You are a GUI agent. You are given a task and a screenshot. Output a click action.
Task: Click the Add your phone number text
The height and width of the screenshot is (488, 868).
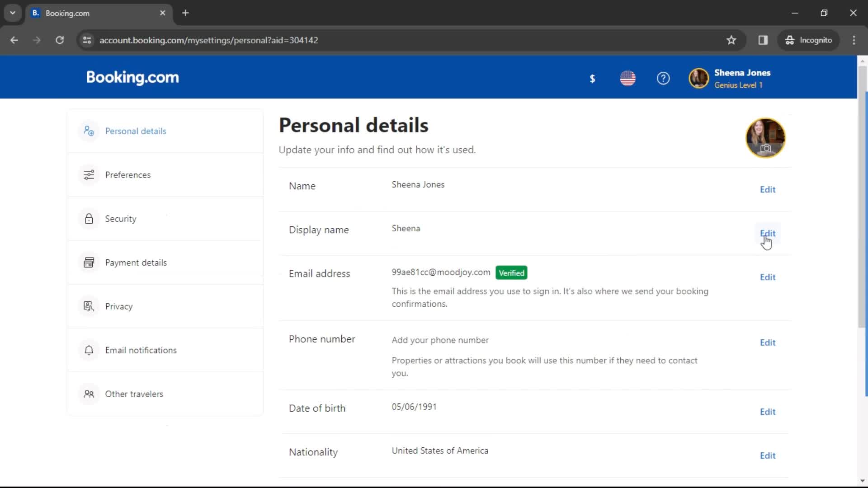point(440,340)
